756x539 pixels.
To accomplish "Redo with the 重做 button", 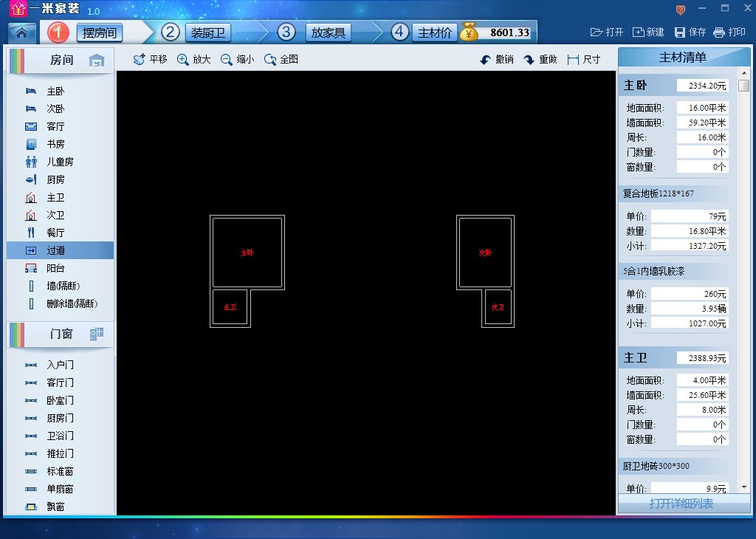I will pyautogui.click(x=540, y=59).
